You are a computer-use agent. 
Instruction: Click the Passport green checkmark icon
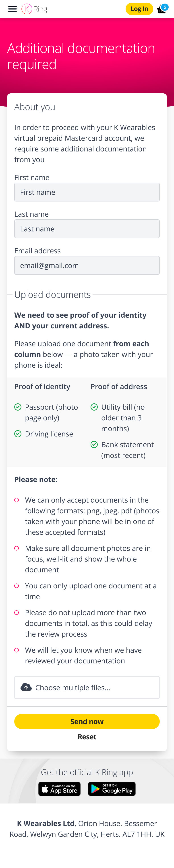coord(18,407)
